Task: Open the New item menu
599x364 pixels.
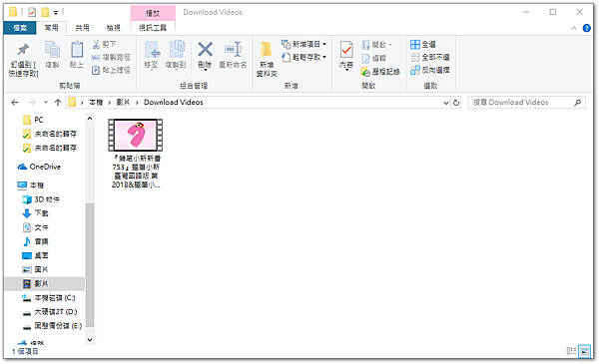Action: coord(304,44)
